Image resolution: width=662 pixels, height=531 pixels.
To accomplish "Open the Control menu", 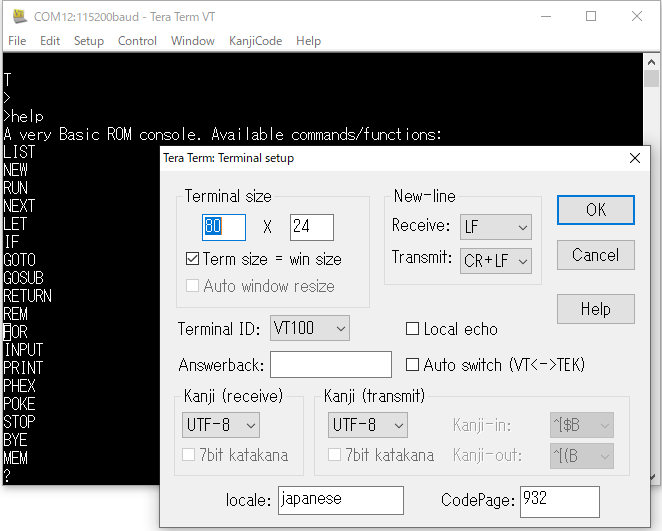I will [x=137, y=41].
